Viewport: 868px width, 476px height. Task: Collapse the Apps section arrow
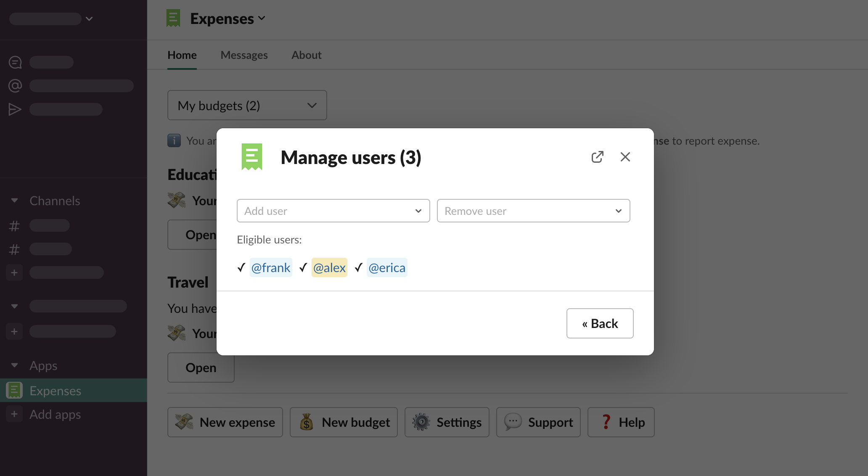point(15,365)
